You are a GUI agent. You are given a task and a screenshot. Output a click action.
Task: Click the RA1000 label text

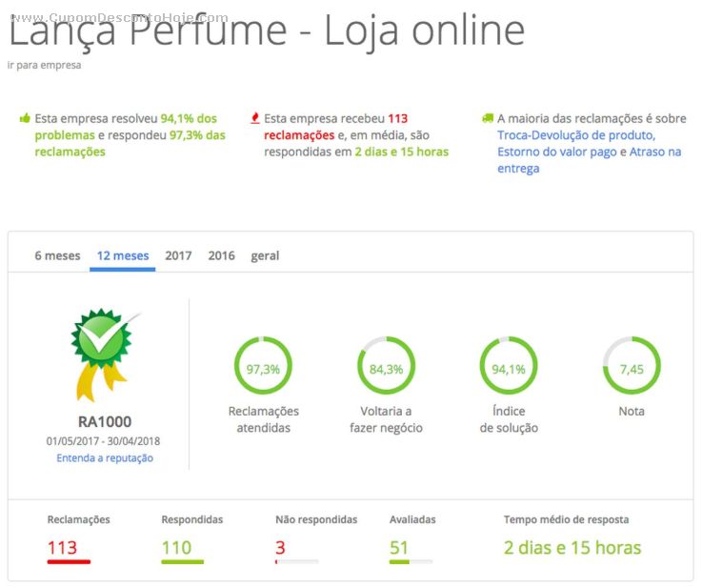point(105,422)
